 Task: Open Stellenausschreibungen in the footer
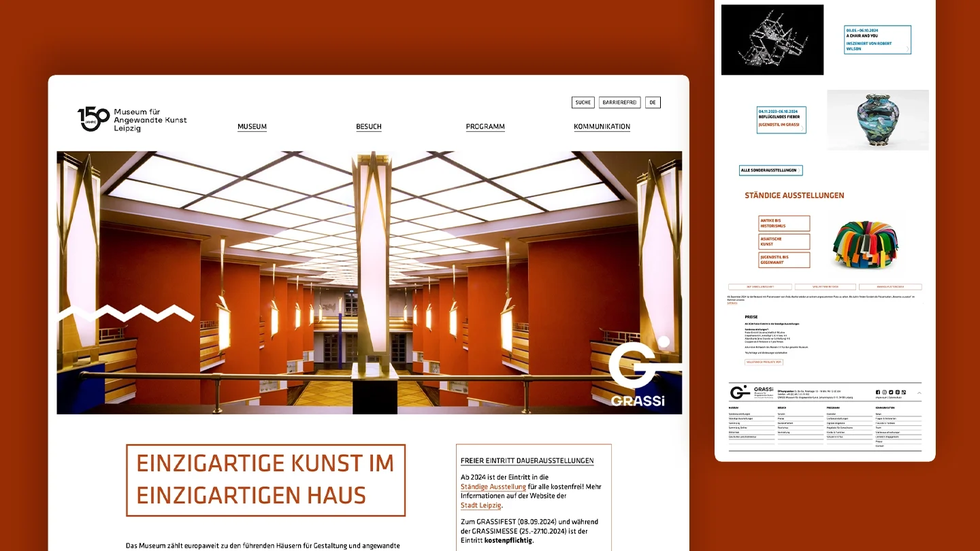pyautogui.click(x=887, y=433)
